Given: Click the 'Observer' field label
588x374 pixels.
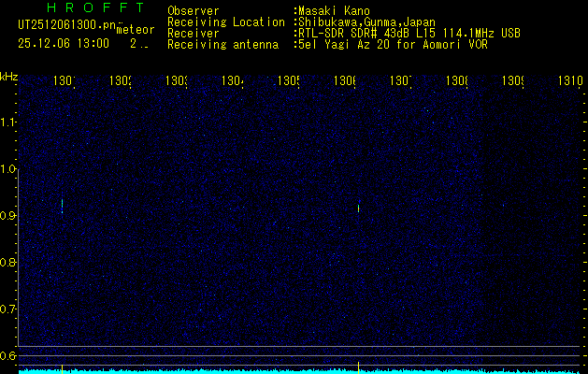Looking at the screenshot, I should click(194, 11).
